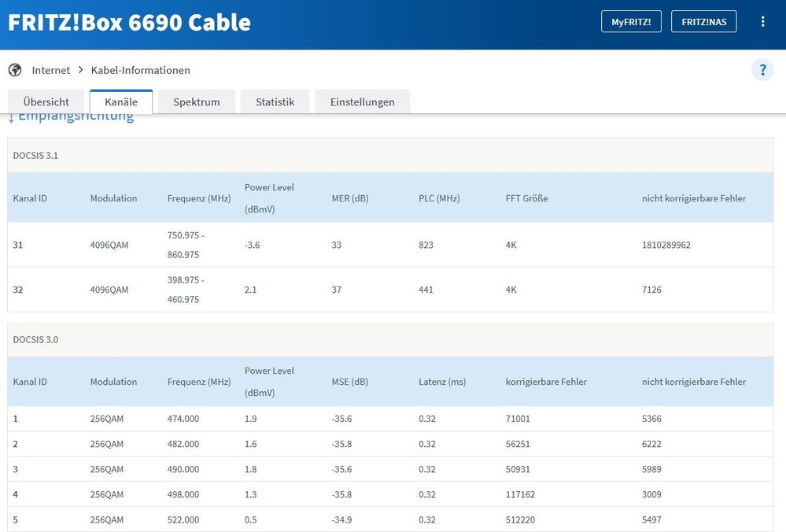786x532 pixels.
Task: Switch to the Übersicht tab
Action: [46, 102]
